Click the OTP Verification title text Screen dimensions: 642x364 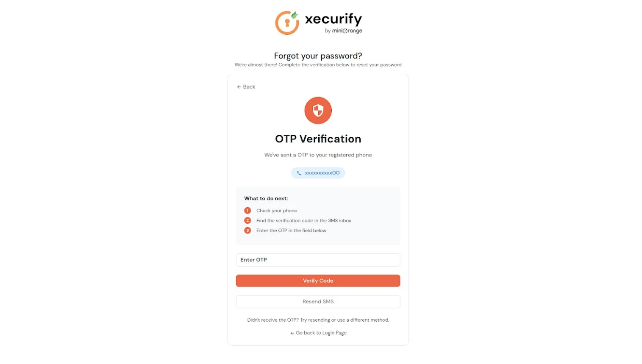[x=318, y=139]
